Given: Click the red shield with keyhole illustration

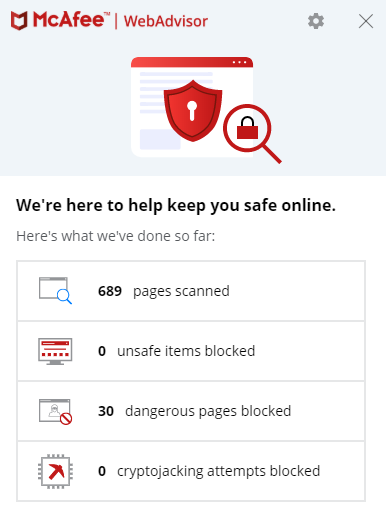Looking at the screenshot, I should 193,111.
